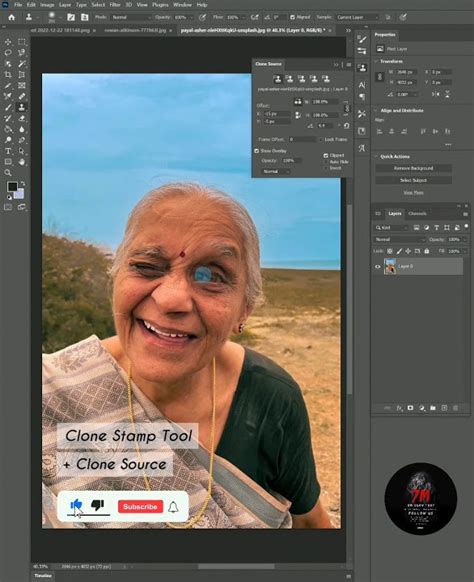
Task: Toggle the Aligned checkbox in options bar
Action: point(292,17)
